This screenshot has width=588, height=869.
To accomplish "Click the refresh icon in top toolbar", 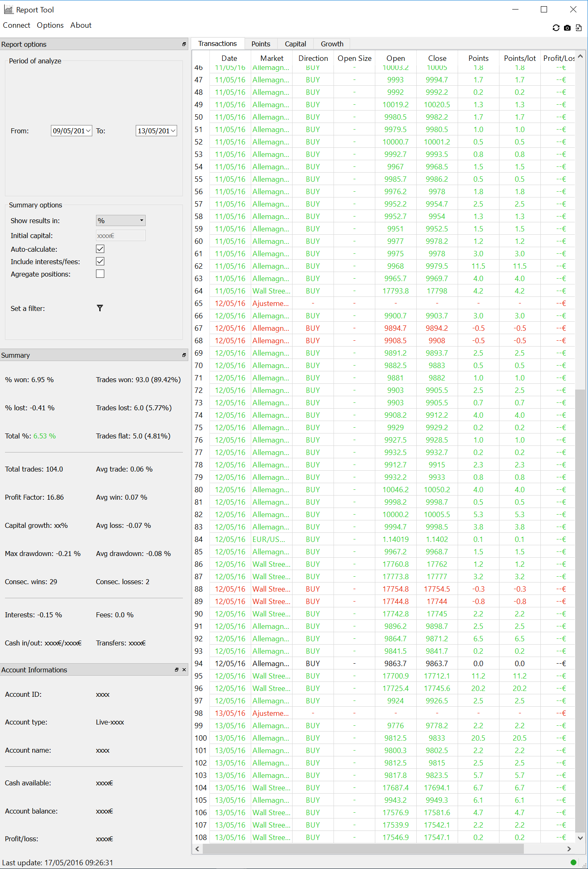I will 556,28.
